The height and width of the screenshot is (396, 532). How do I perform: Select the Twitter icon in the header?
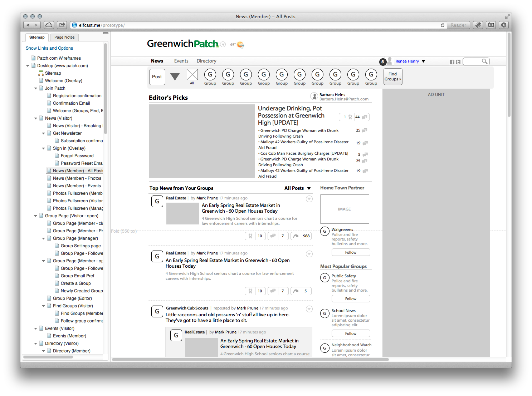458,62
